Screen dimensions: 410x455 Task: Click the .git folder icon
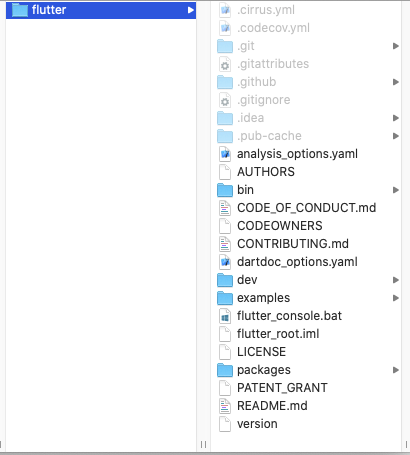(225, 46)
